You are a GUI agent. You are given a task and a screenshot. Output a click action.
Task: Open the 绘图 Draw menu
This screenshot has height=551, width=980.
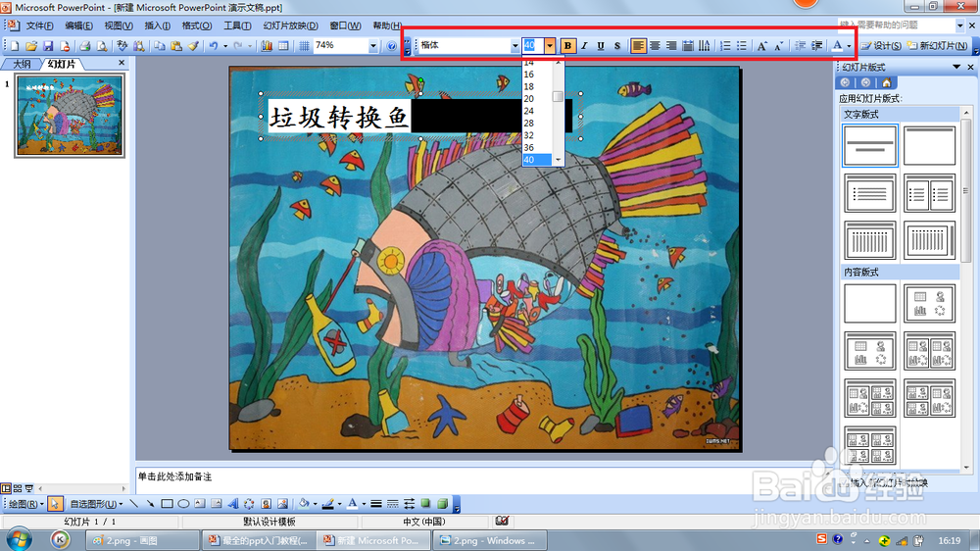tap(26, 504)
